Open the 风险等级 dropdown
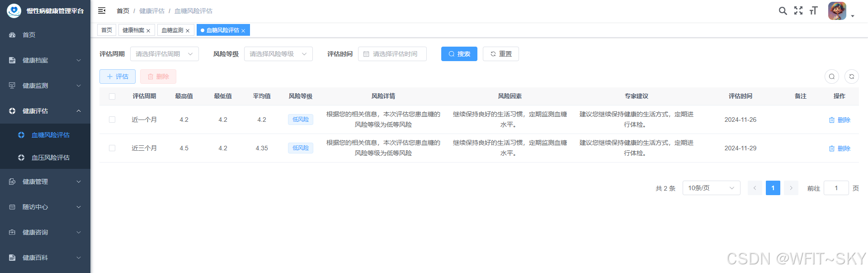This screenshot has width=868, height=273. pyautogui.click(x=278, y=54)
